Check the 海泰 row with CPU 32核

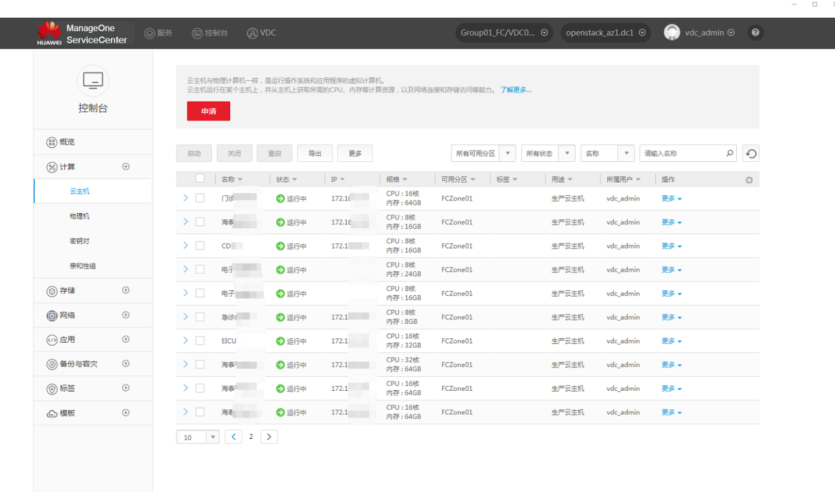tap(200, 365)
